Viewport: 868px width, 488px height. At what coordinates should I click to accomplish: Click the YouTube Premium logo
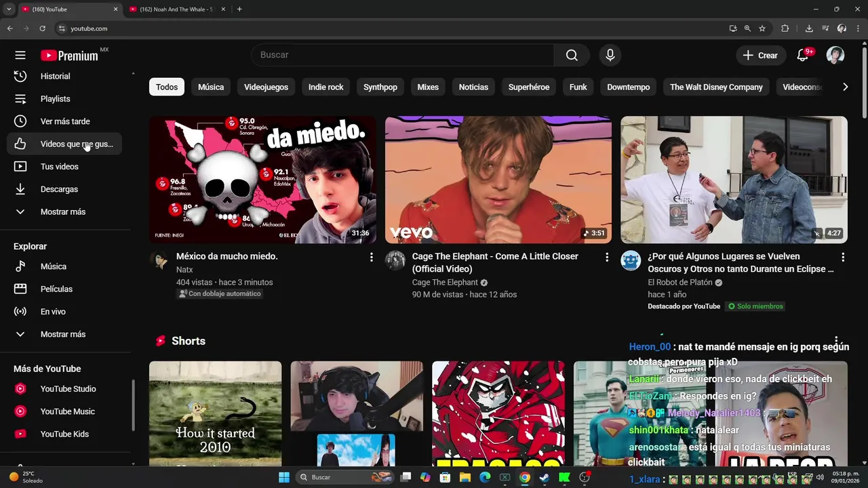coord(70,56)
